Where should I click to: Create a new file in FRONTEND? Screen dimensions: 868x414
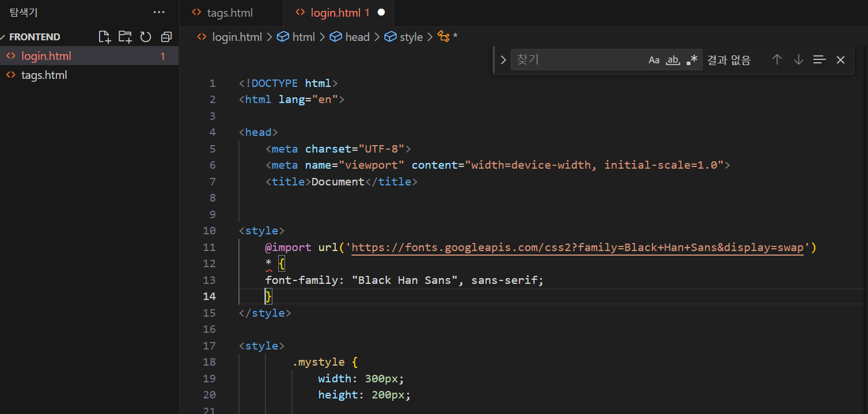pos(104,37)
